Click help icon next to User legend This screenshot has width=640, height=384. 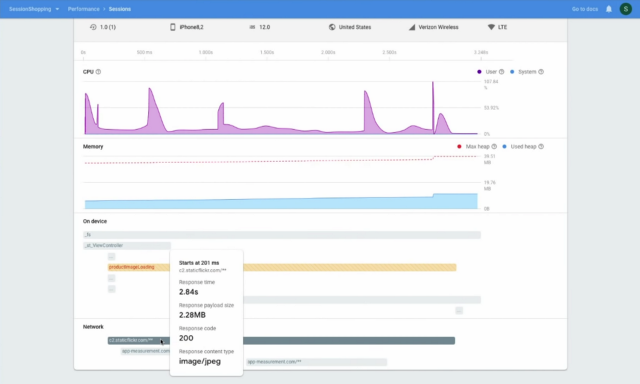[x=501, y=72]
